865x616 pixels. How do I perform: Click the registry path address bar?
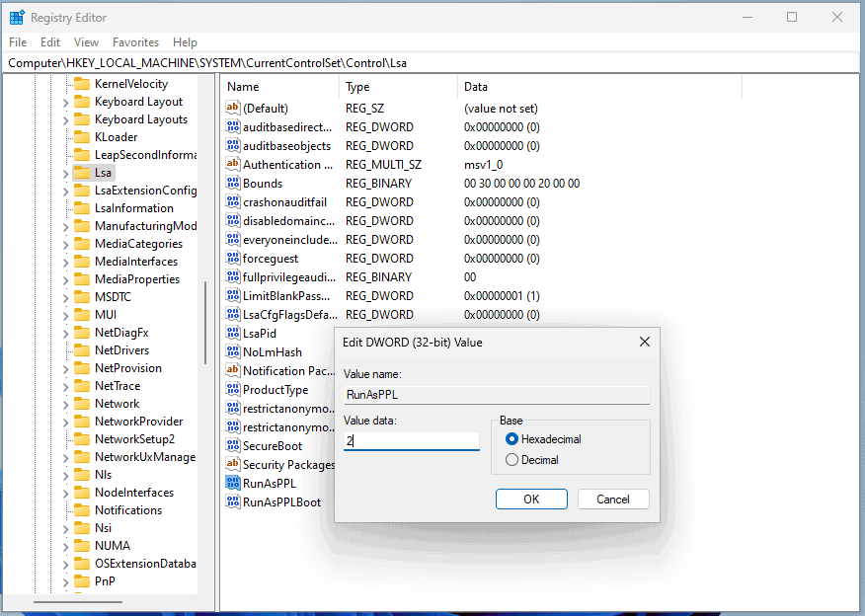click(x=432, y=63)
